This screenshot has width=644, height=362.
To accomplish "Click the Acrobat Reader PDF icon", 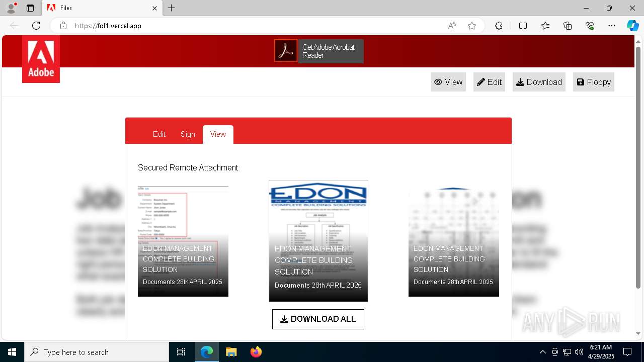I will (x=286, y=51).
